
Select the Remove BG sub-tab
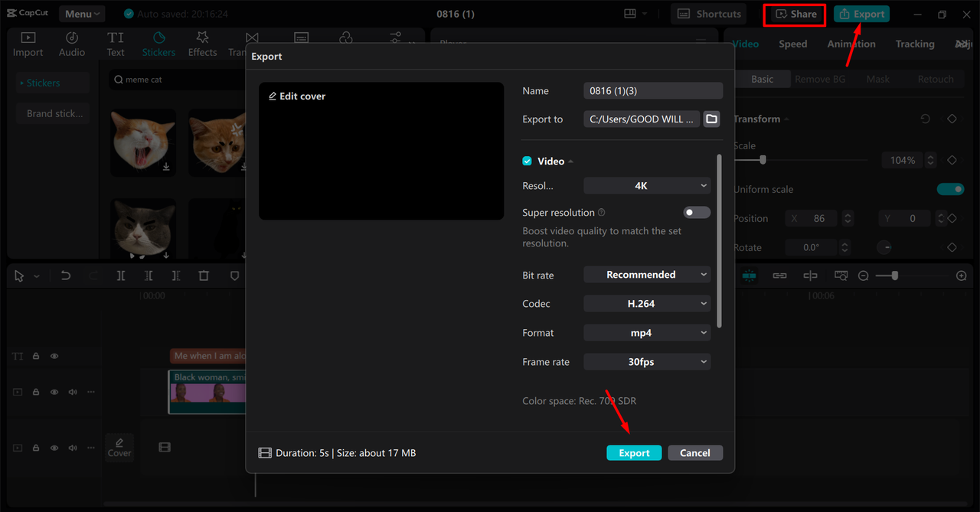[819, 79]
